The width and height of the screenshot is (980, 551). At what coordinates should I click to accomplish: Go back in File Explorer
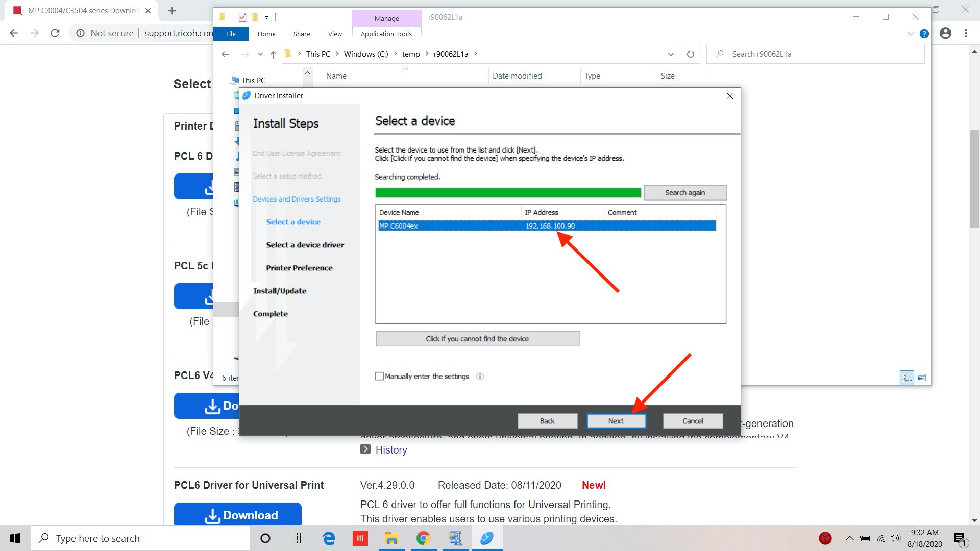point(225,54)
